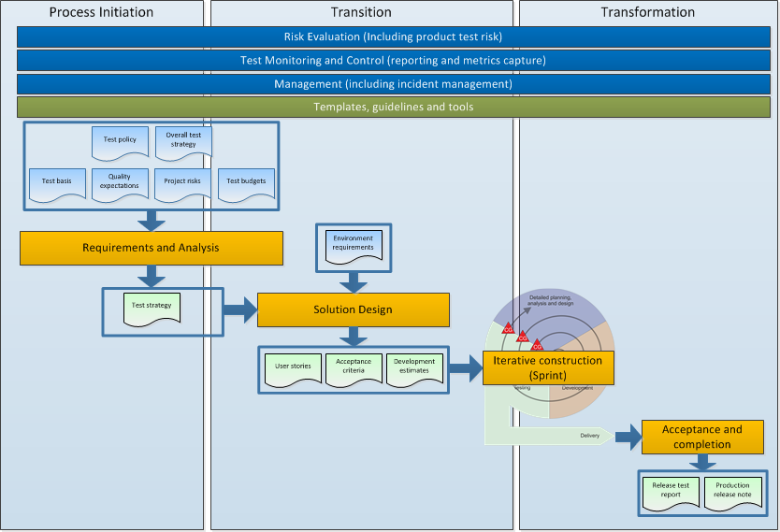
Task: Click the Requirements and Analysis box
Action: pyautogui.click(x=152, y=248)
